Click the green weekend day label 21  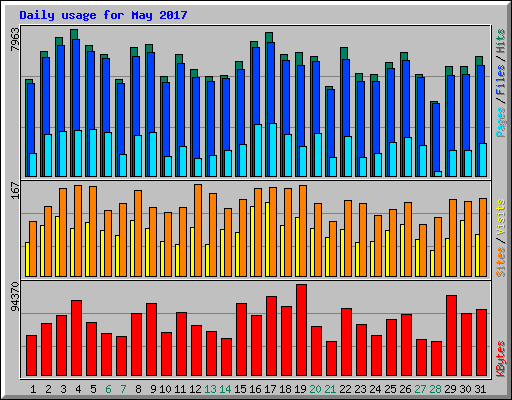[x=330, y=389]
